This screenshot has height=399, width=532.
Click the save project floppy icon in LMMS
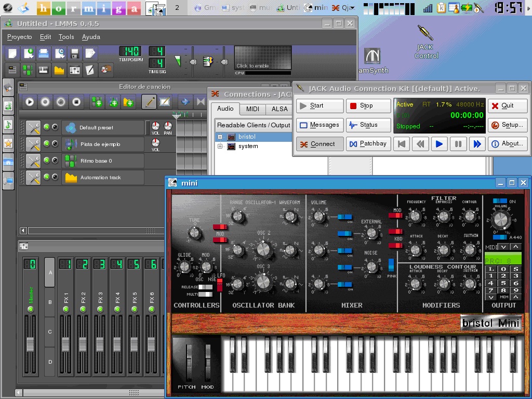75,54
